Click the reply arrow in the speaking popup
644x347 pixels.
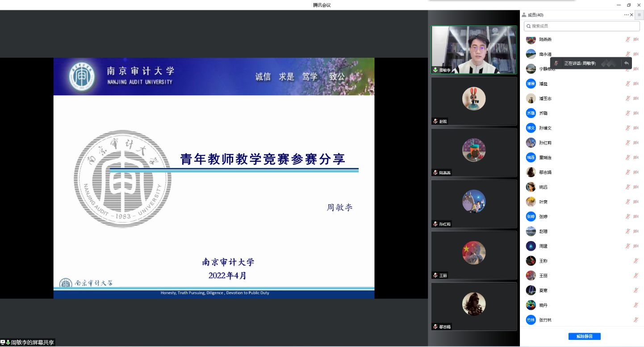[x=627, y=63]
